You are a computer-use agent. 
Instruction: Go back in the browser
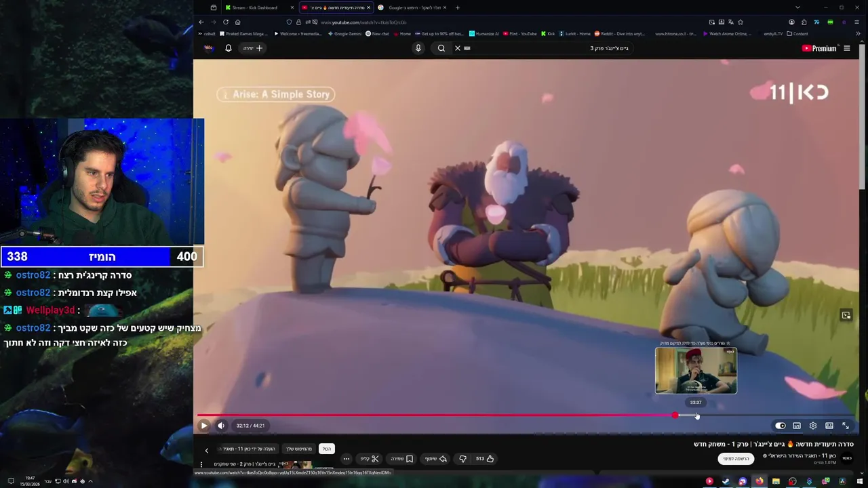click(201, 22)
